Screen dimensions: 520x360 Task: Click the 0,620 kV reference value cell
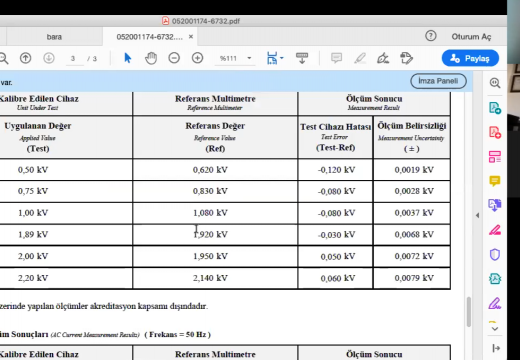(x=215, y=170)
